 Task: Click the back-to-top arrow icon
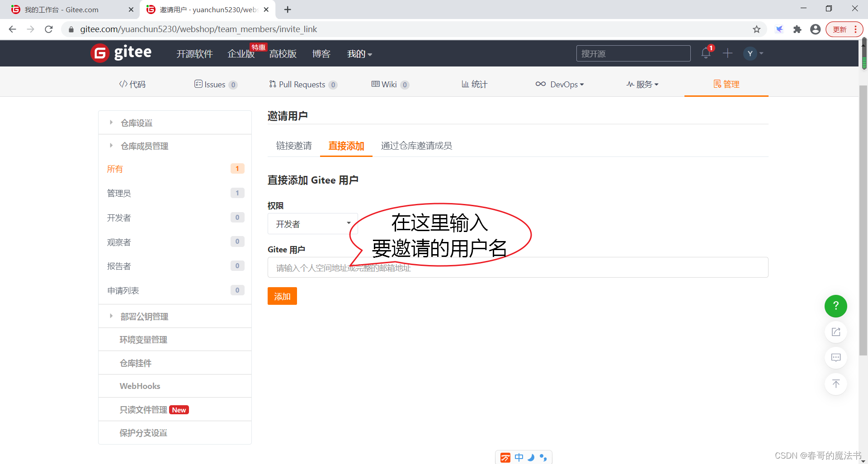(835, 384)
